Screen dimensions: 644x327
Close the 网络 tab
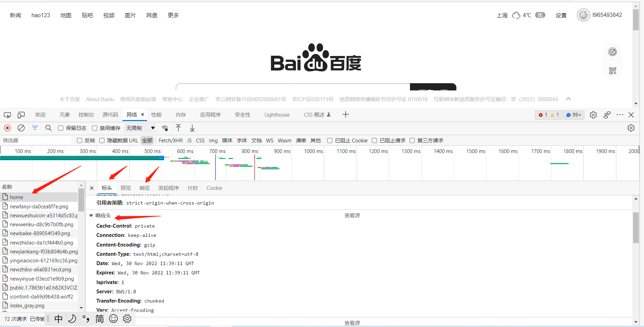point(143,115)
